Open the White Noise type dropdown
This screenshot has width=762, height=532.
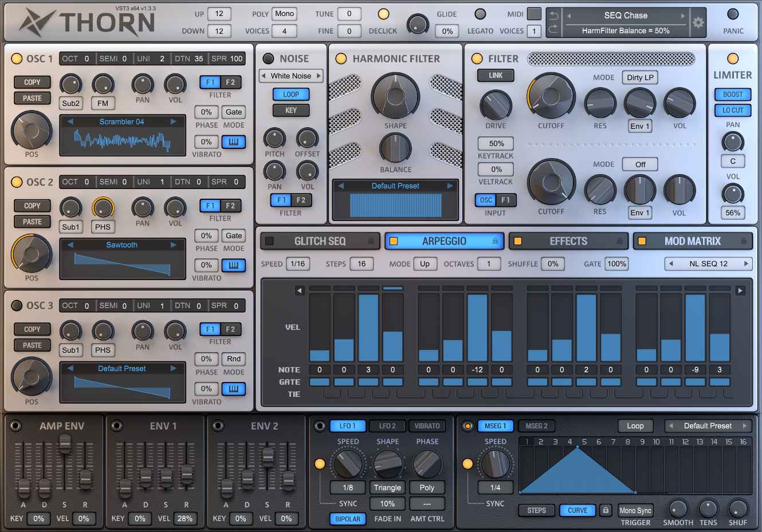pos(290,76)
